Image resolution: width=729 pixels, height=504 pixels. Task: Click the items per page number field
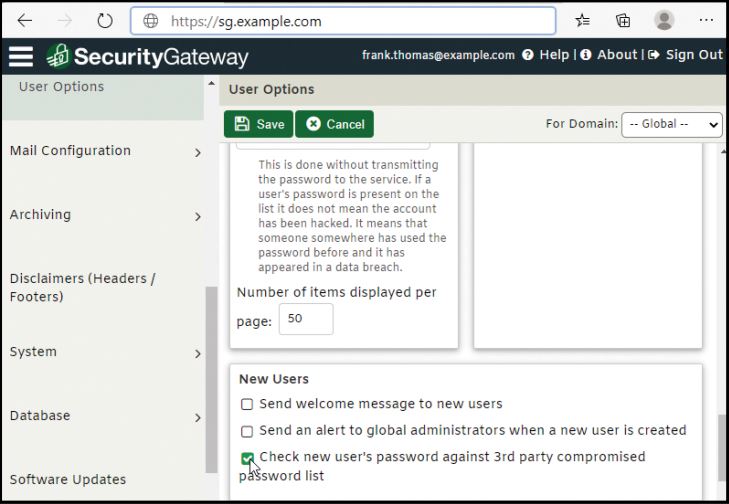coord(306,319)
